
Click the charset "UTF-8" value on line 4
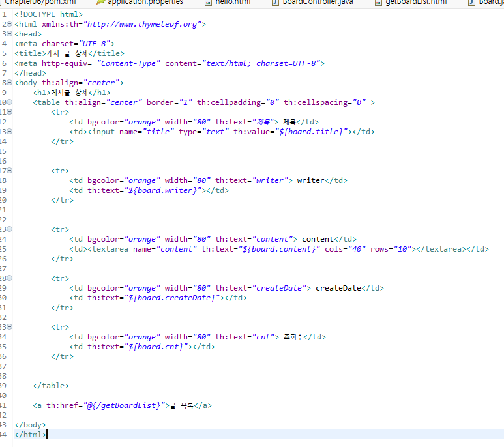click(x=95, y=44)
